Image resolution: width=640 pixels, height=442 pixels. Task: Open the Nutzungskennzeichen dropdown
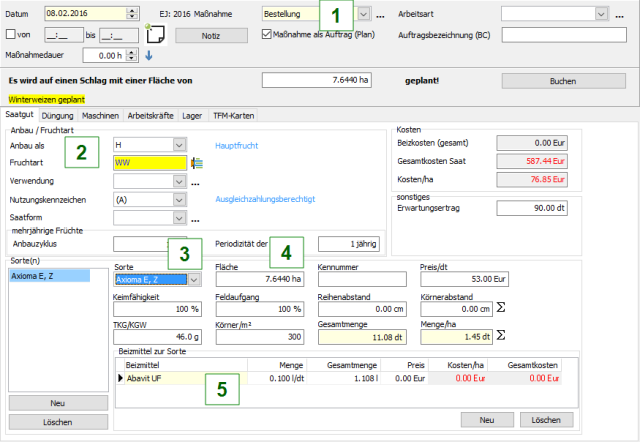(179, 199)
